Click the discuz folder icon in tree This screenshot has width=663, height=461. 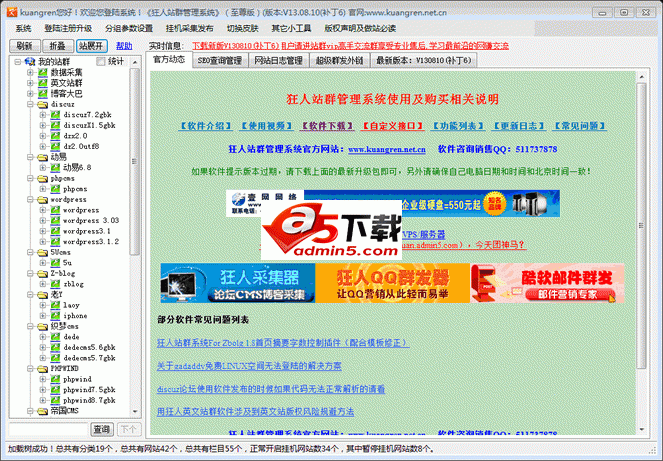coord(42,104)
